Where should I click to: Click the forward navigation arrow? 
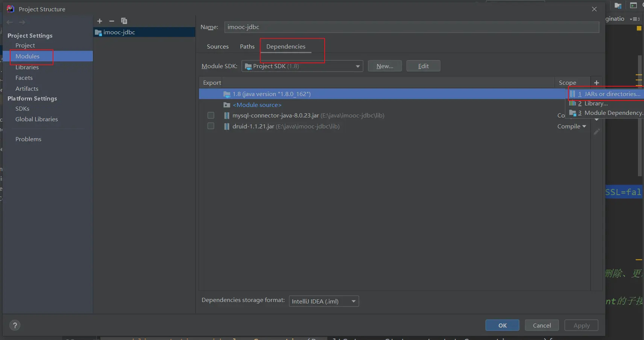(22, 22)
